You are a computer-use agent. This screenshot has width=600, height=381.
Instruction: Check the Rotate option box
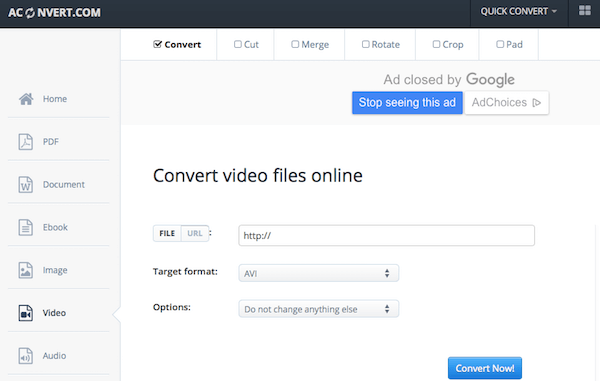(x=365, y=44)
